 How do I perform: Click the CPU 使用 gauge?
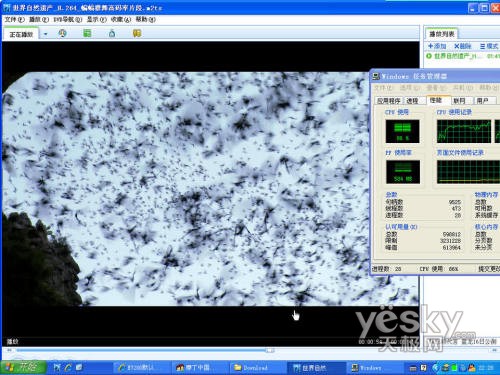(402, 132)
